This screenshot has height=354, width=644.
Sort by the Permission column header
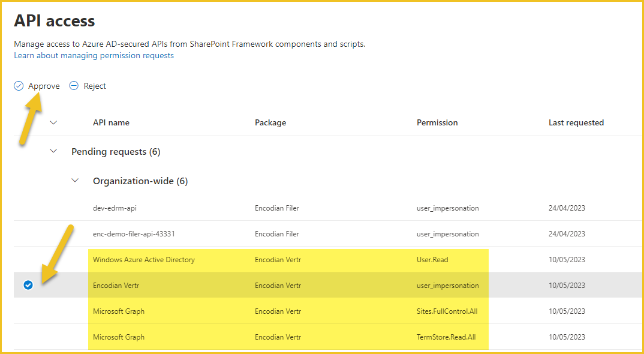[x=437, y=122]
